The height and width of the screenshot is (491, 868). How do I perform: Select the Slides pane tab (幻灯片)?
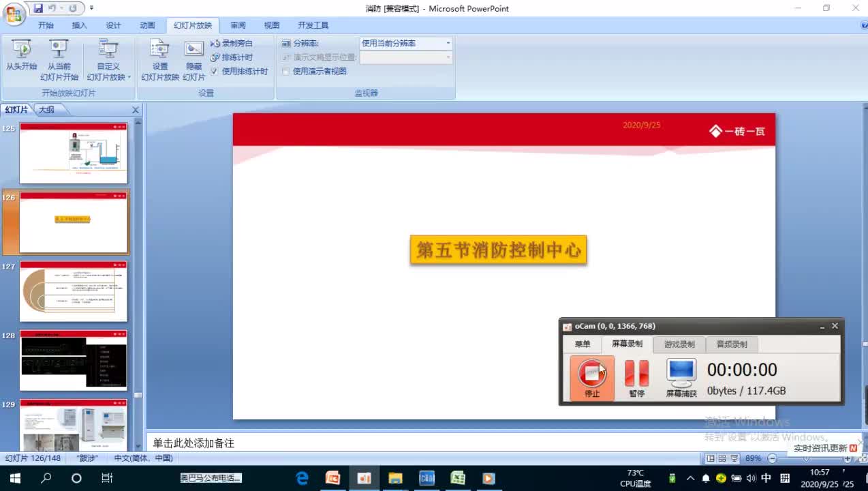tap(17, 110)
